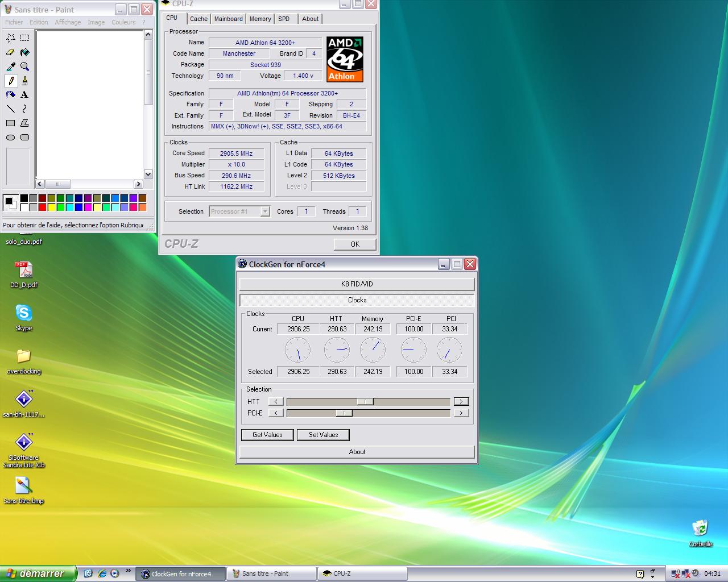Launch Skype from the desktop
This screenshot has height=582, width=728.
(x=24, y=318)
